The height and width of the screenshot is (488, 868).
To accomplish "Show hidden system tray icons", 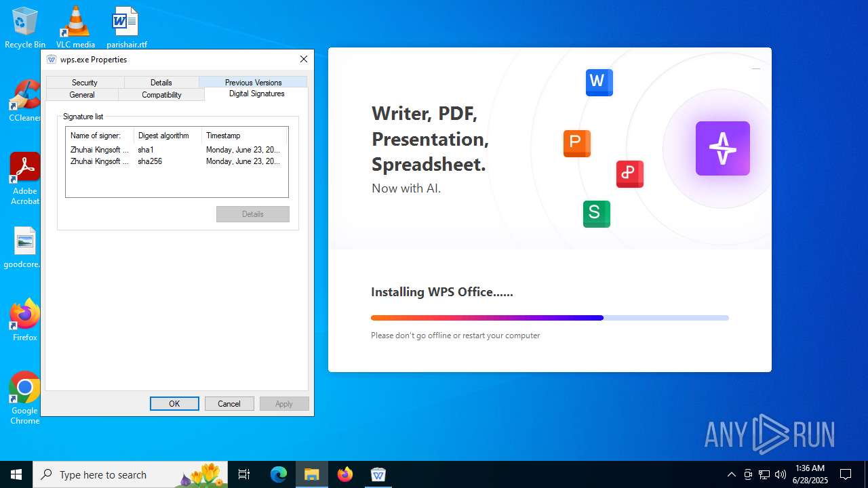I will [x=732, y=474].
